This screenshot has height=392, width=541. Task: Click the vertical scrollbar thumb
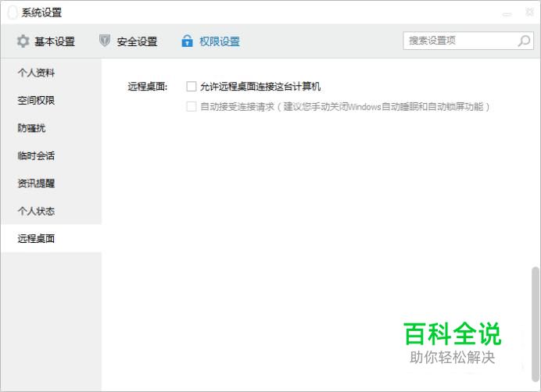click(x=536, y=325)
